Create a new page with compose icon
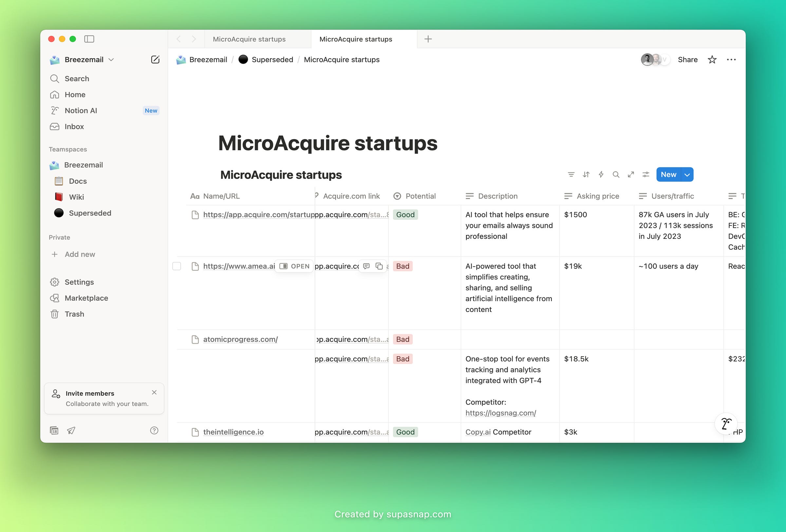The height and width of the screenshot is (532, 786). [155, 60]
